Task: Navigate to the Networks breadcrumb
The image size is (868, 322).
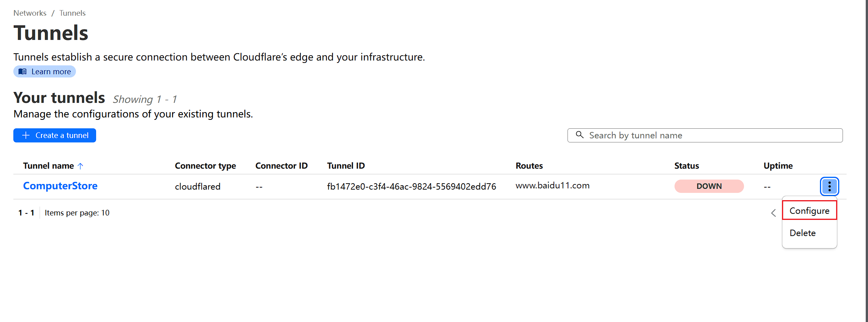Action: click(30, 13)
